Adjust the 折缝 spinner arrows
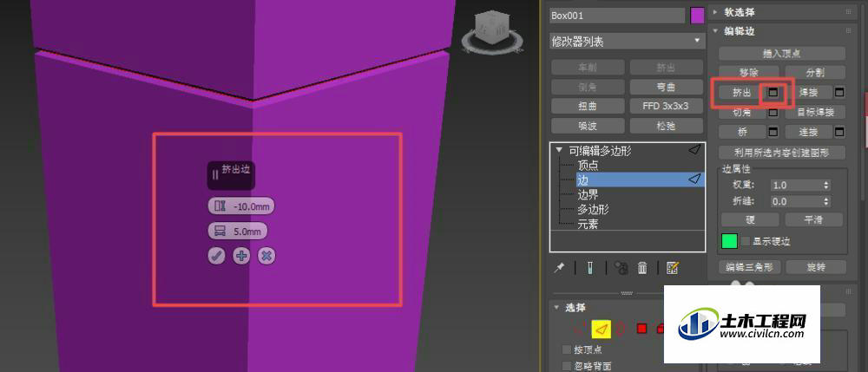 (826, 202)
